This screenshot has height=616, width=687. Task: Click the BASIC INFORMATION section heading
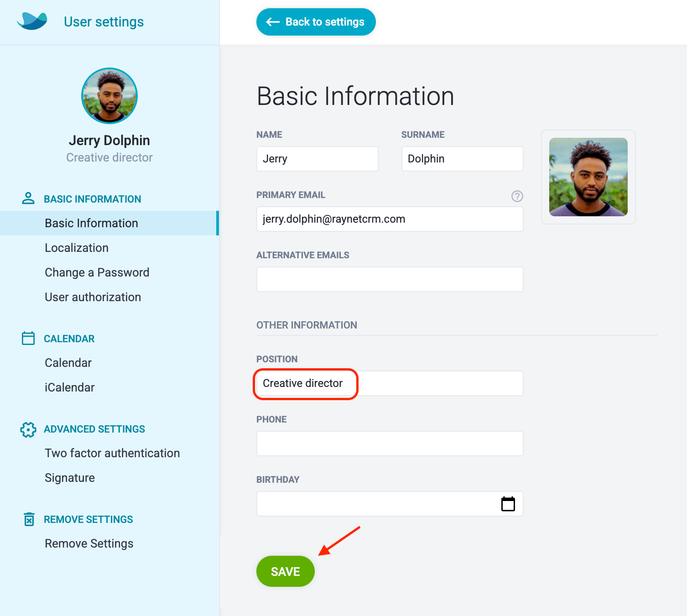[93, 199]
